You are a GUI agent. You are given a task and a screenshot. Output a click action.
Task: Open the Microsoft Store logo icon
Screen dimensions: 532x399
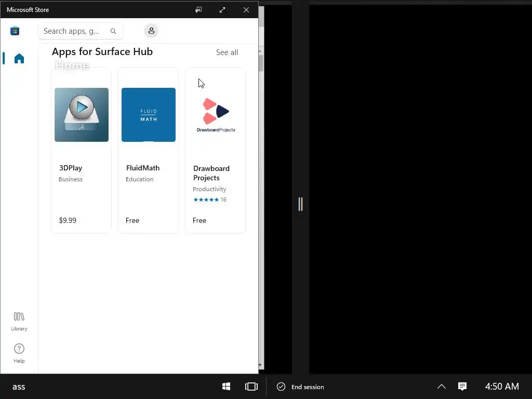point(15,31)
